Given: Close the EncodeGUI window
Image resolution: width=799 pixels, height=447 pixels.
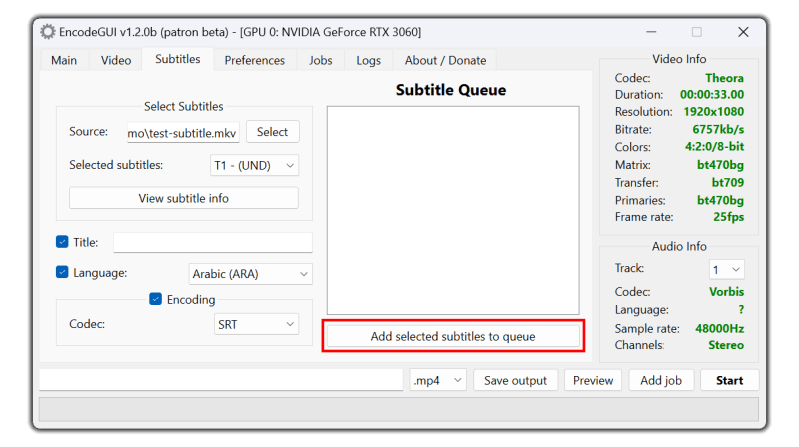Looking at the screenshot, I should pos(743,32).
